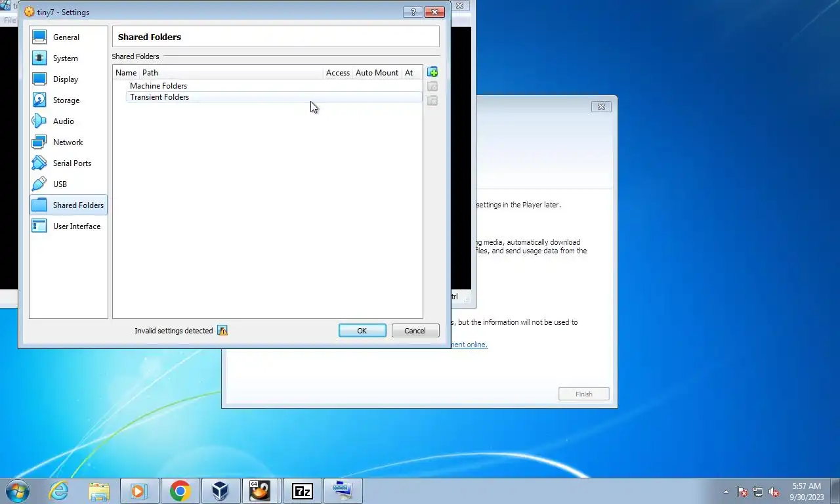840x504 pixels.
Task: Select Network settings category
Action: pos(68,142)
